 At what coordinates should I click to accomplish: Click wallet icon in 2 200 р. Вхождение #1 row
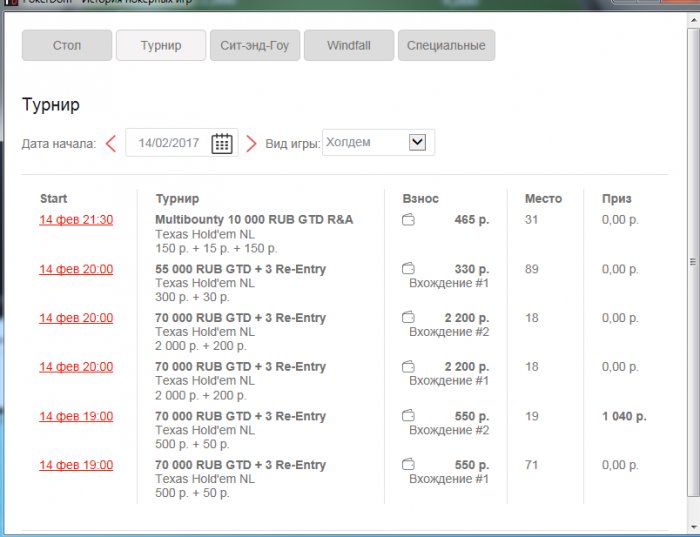408,366
